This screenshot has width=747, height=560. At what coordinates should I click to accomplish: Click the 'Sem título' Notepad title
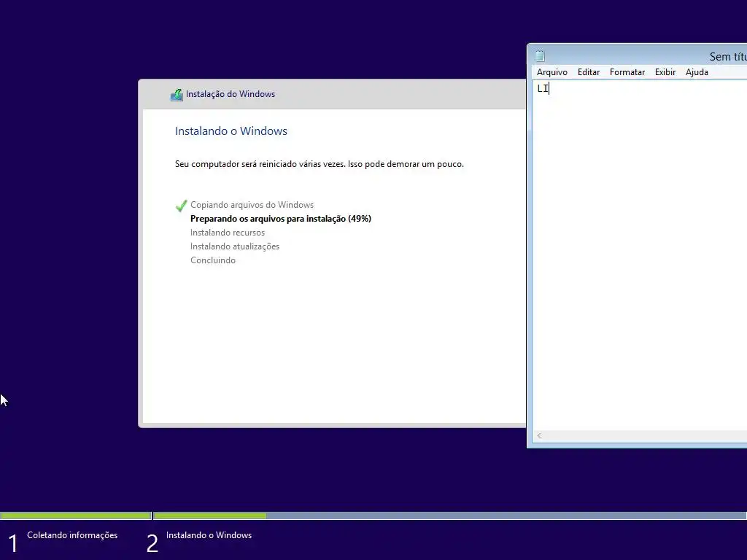[728, 57]
